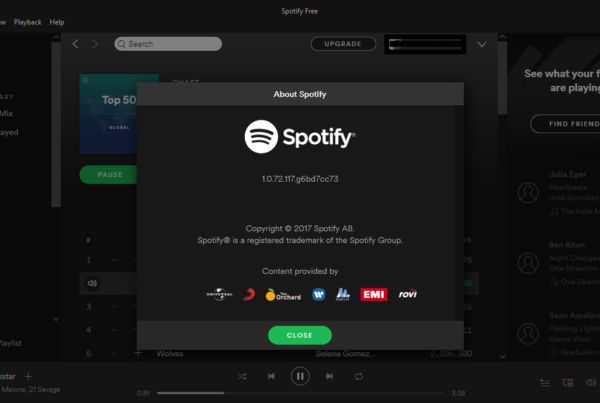The width and height of the screenshot is (600, 403).
Task: Click the main view scrollbar thumb
Action: coord(502,78)
